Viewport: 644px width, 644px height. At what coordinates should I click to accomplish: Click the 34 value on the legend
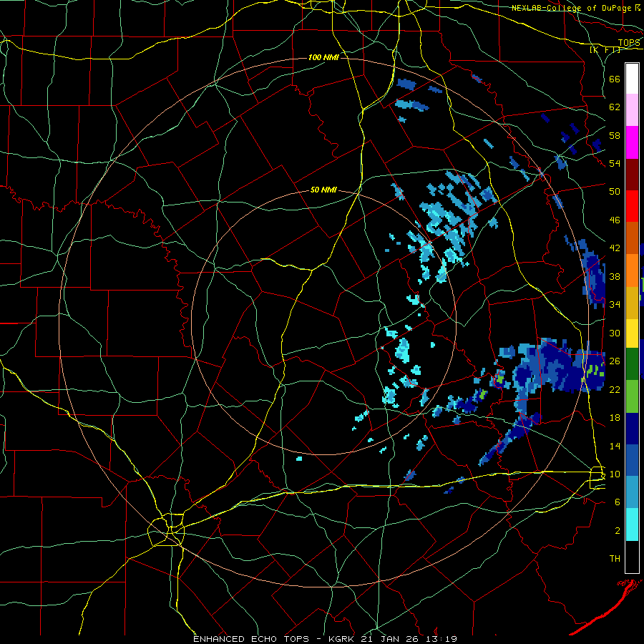pos(615,305)
